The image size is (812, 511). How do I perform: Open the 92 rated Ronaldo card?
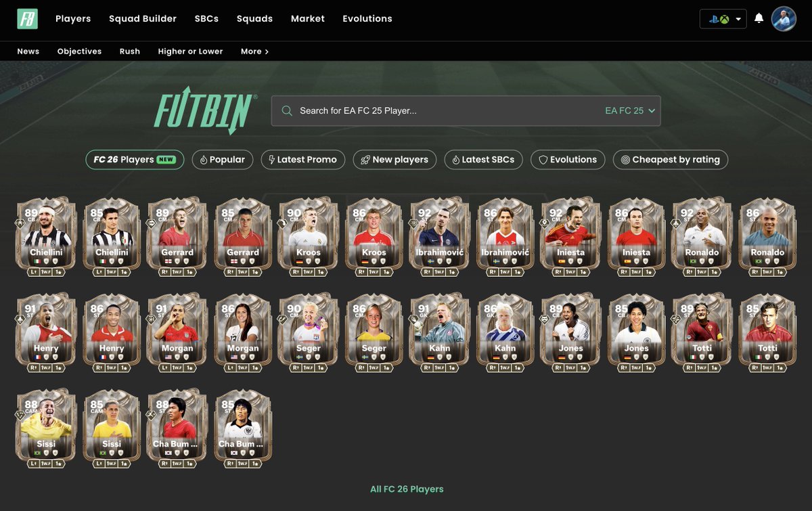pos(702,237)
